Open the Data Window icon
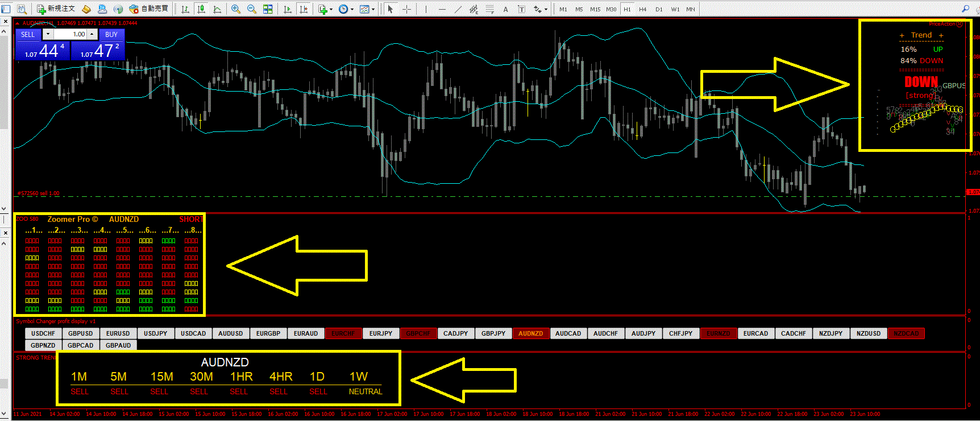This screenshot has width=980, height=421. 22,9
